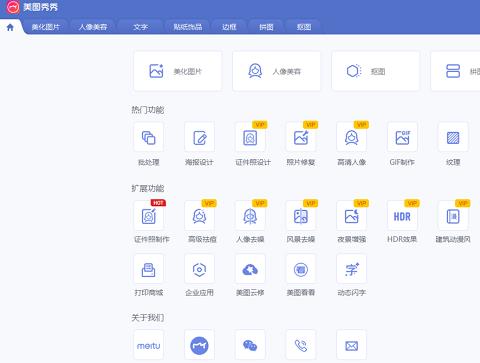Open the 证件照制作 HOT icon
Viewport: 480px width, 363px height.
pyautogui.click(x=149, y=216)
